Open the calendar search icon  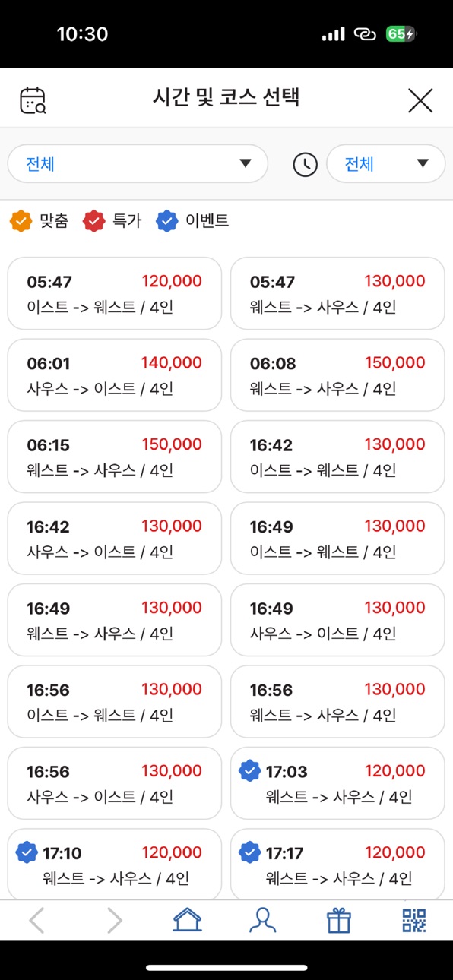pos(33,100)
